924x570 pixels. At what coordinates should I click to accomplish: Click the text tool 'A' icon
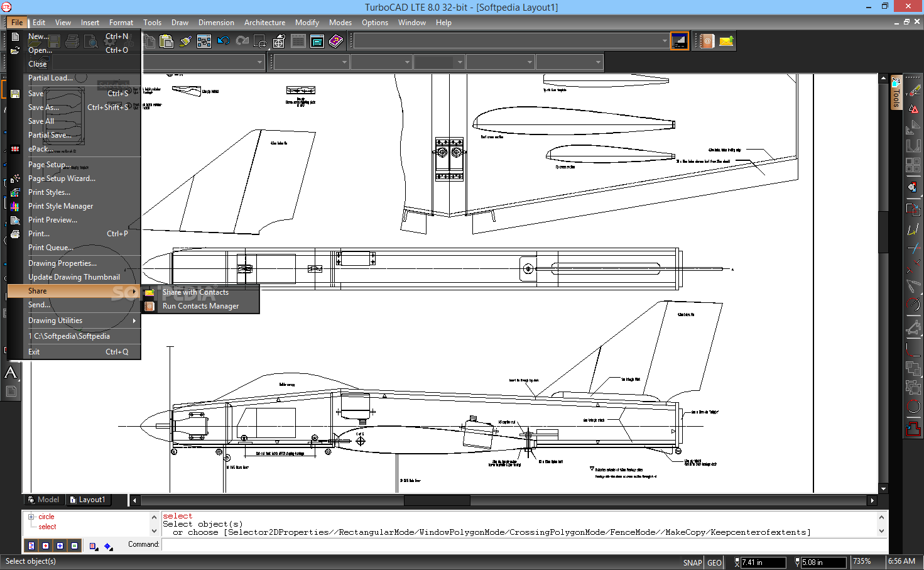click(11, 373)
